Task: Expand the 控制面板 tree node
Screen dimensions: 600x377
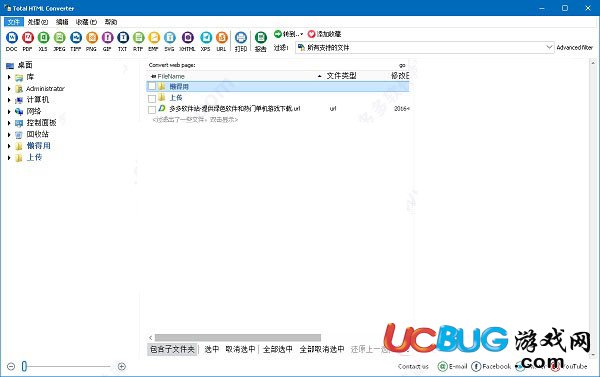Action: click(x=9, y=123)
